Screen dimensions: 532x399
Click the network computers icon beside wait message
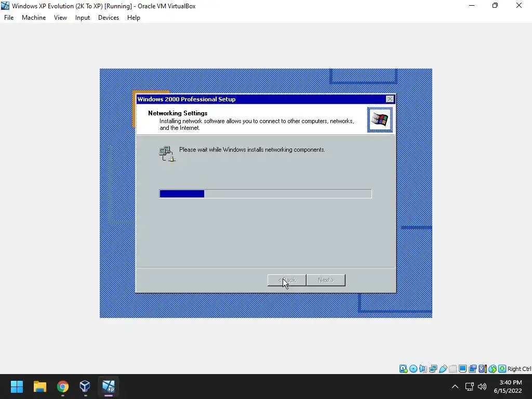point(167,154)
